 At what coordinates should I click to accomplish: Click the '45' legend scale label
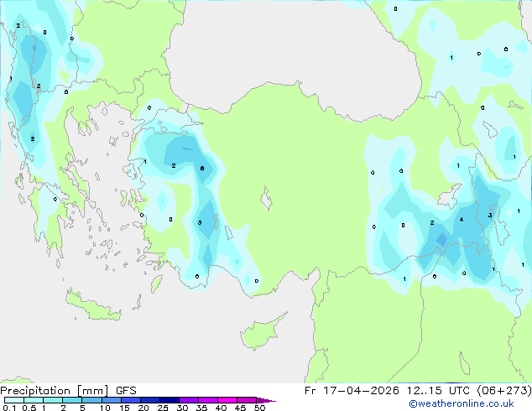pos(240,408)
